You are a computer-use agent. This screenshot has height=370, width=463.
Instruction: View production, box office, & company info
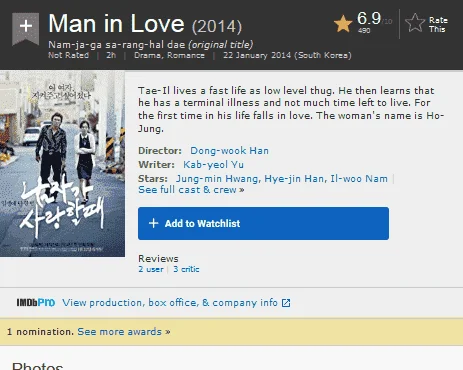tap(170, 303)
